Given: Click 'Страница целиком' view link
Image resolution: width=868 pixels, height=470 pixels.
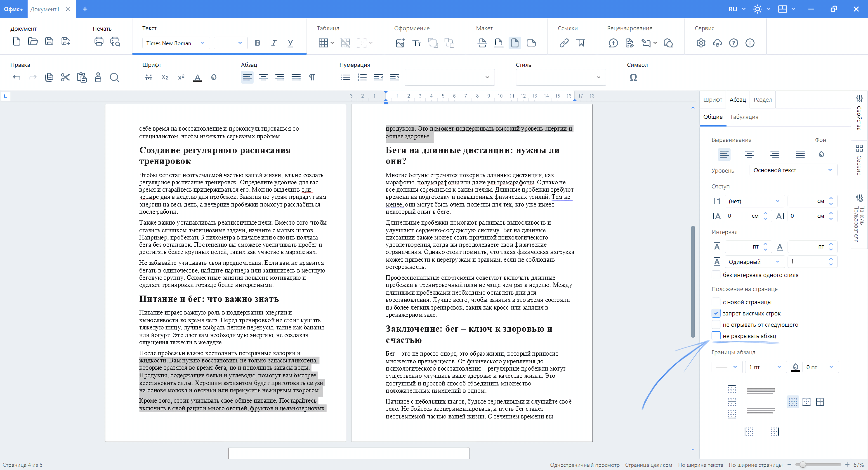Looking at the screenshot, I should [x=648, y=465].
